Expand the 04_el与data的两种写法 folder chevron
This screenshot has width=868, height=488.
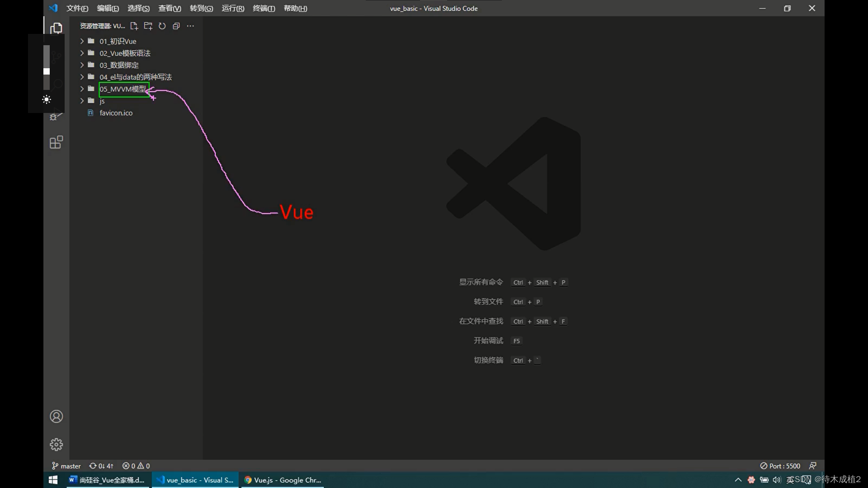(82, 77)
